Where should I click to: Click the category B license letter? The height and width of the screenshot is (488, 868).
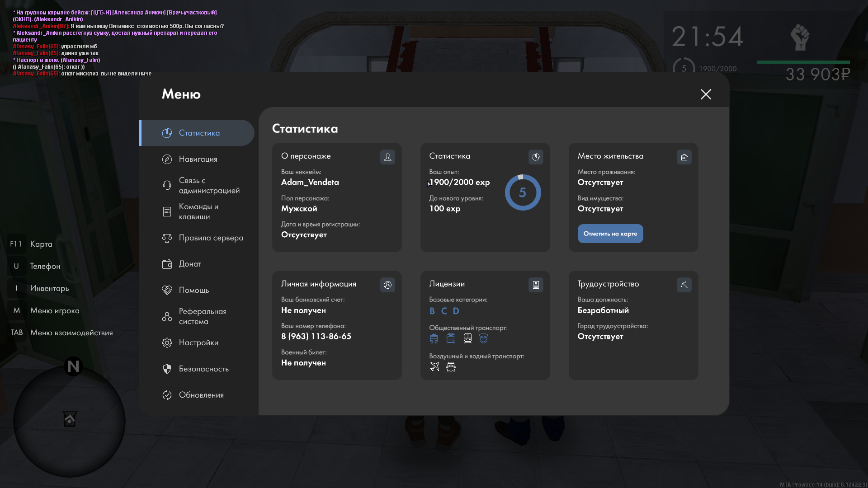tap(432, 311)
